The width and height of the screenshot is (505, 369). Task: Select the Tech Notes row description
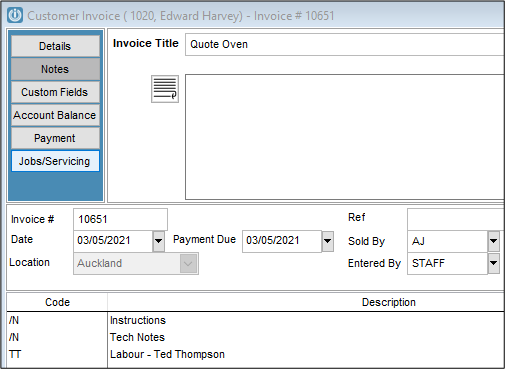click(137, 337)
